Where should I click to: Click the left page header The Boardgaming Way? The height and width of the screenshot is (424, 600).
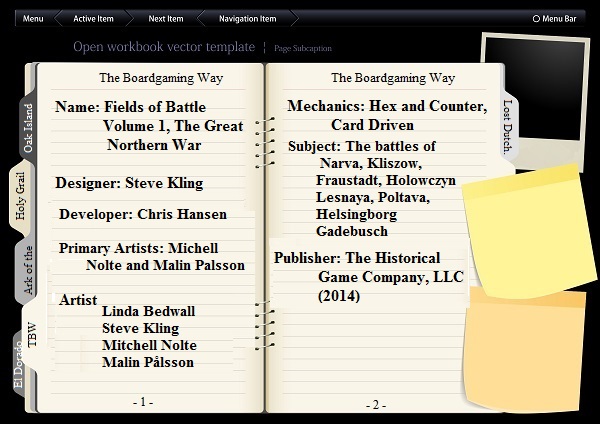pyautogui.click(x=161, y=78)
